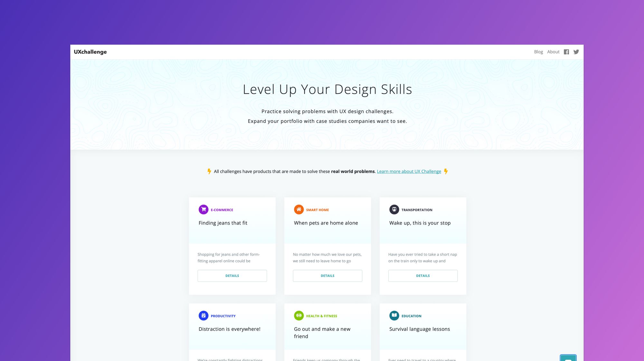The image size is (644, 361).
Task: Click Learn more about UX Challenge link
Action: pos(409,171)
